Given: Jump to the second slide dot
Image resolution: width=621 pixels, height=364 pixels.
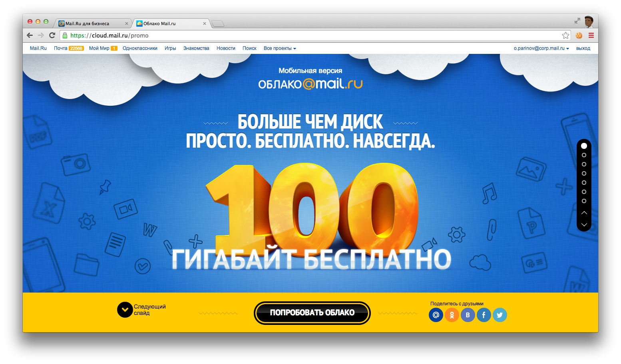Looking at the screenshot, I should (584, 155).
